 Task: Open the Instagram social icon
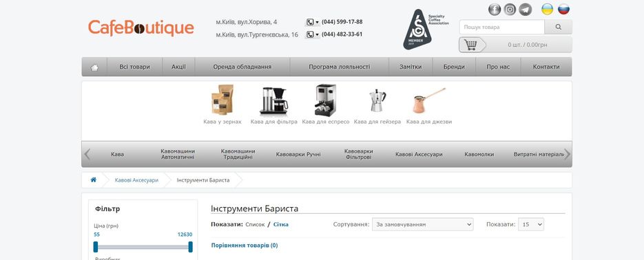pos(510,9)
